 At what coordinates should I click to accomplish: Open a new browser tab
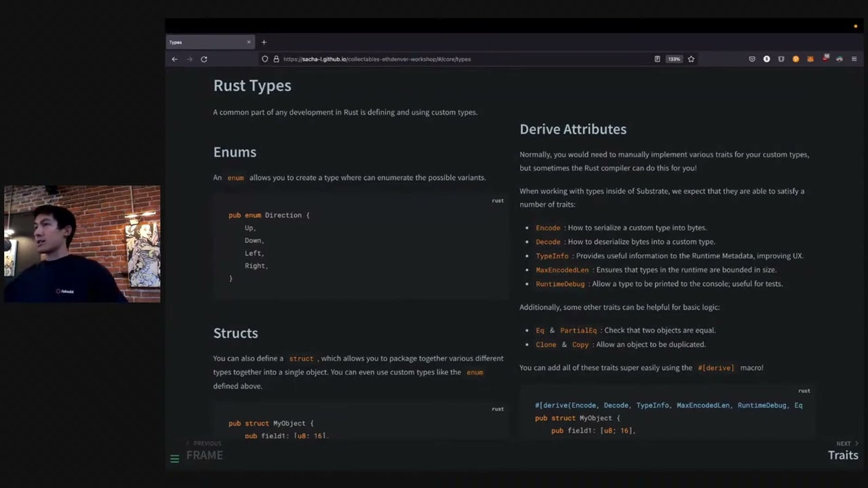264,42
